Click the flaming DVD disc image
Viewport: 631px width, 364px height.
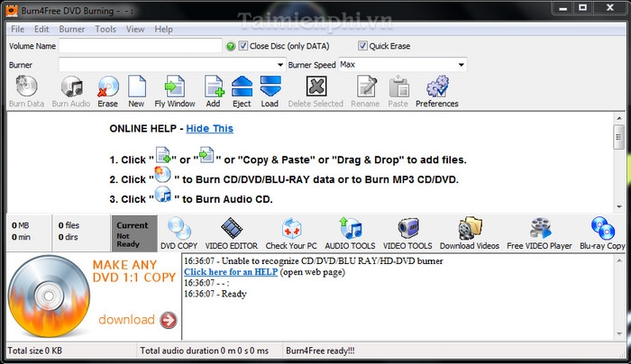(49, 296)
